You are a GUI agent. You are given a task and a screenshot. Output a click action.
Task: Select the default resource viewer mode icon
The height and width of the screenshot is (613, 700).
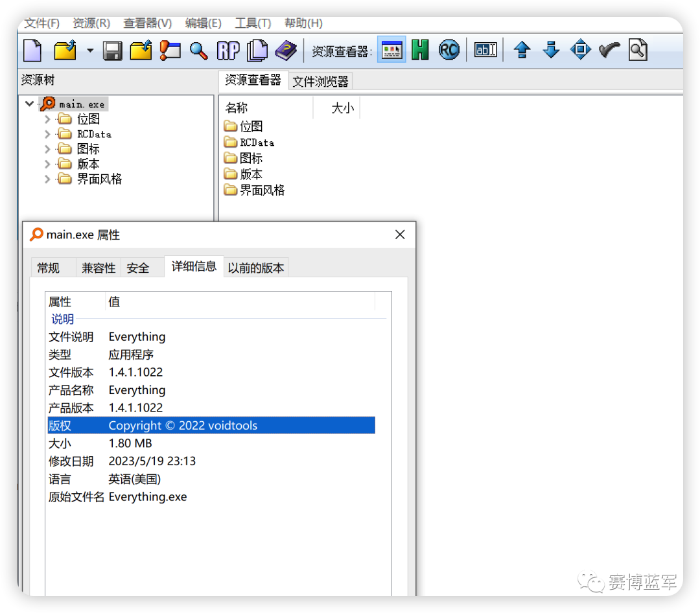tap(391, 49)
